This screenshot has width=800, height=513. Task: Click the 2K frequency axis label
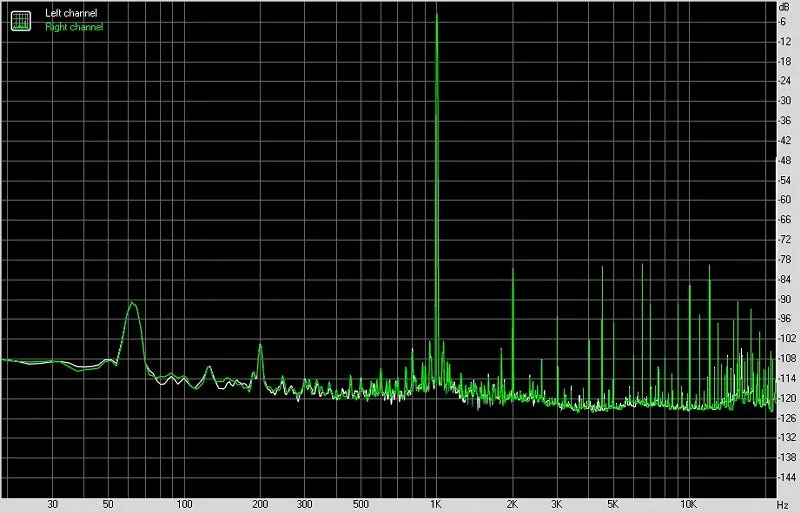coord(512,504)
